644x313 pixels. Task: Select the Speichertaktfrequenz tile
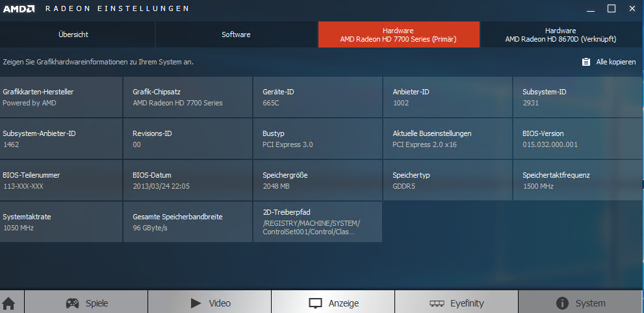[x=577, y=180]
